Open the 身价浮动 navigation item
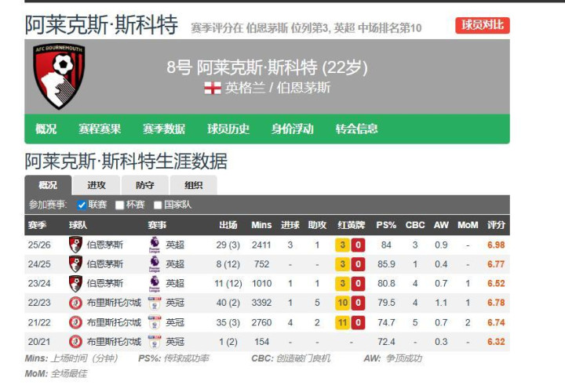The width and height of the screenshot is (565, 392). pos(292,129)
